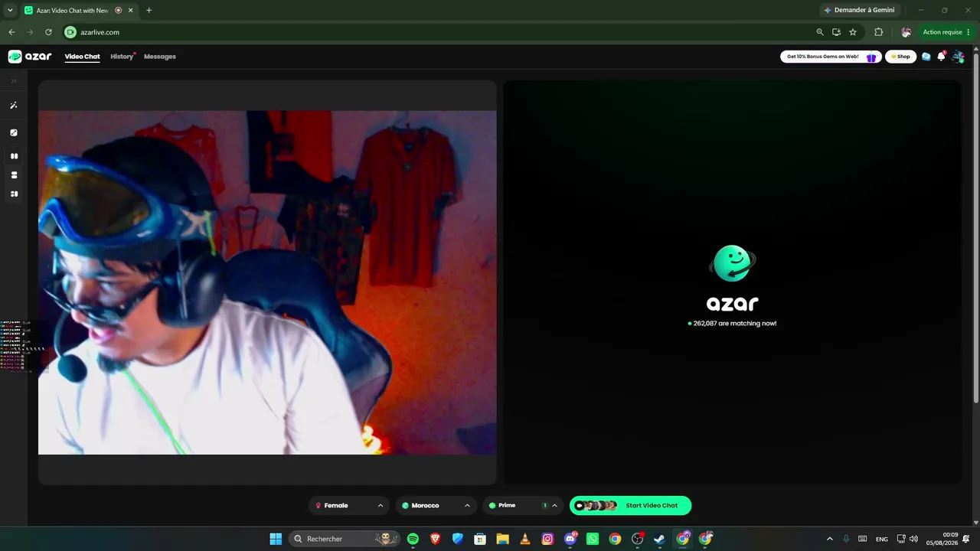The width and height of the screenshot is (980, 551).
Task: Select the stacked video layout
Action: 14,175
